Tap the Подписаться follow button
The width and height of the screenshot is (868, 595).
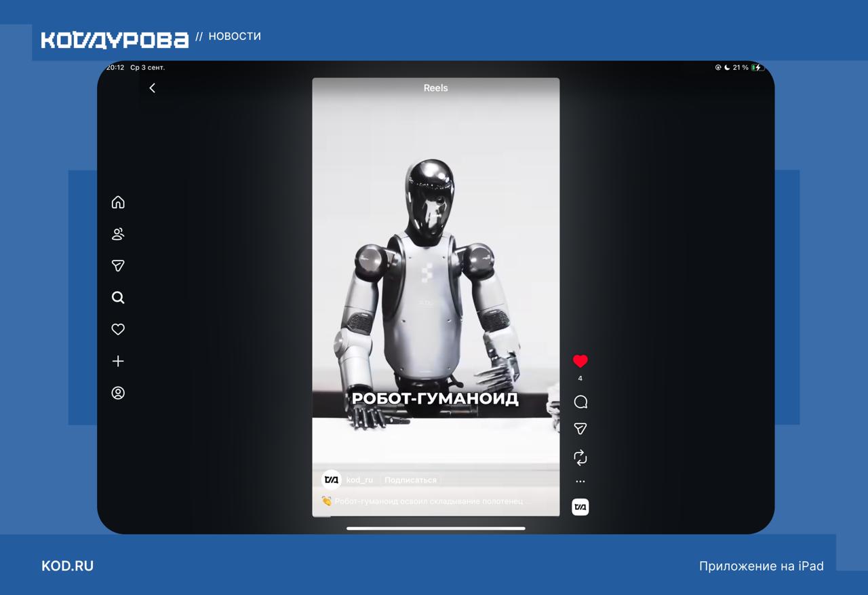(410, 480)
